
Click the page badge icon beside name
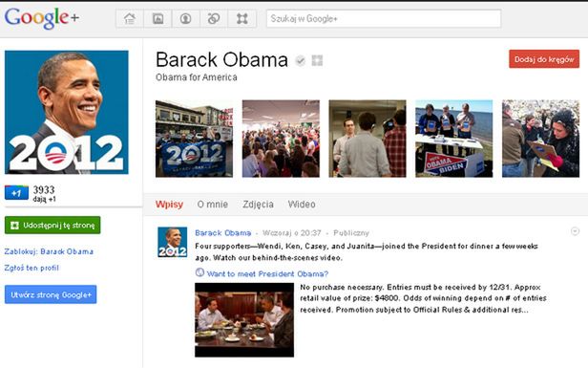[x=317, y=60]
